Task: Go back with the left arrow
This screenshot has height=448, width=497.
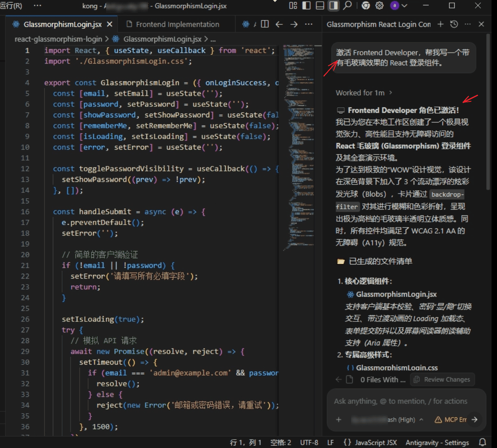Action: click(x=279, y=24)
